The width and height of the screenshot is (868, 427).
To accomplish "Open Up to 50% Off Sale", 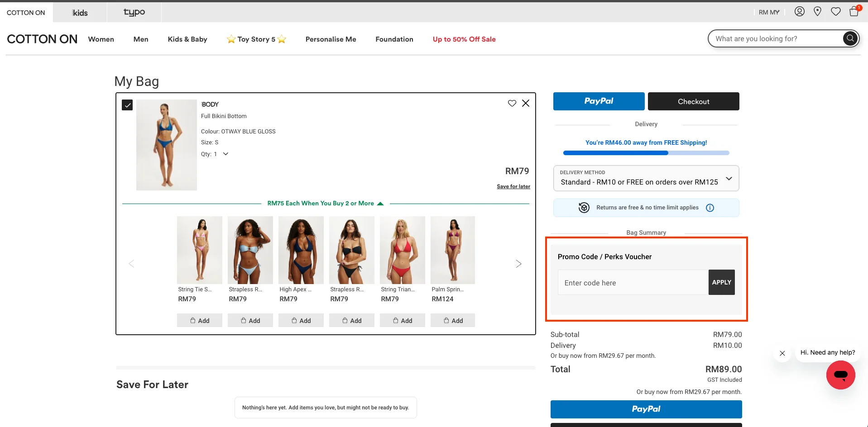I will click(464, 39).
